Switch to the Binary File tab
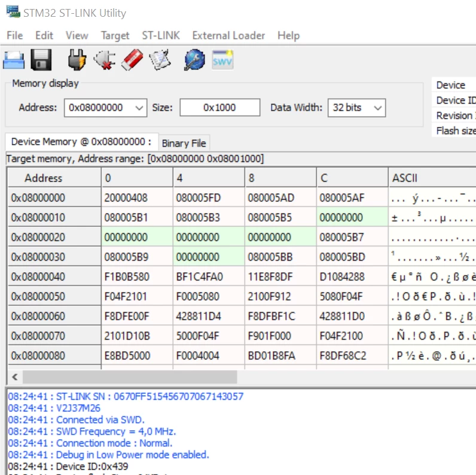476x475 pixels. (x=184, y=143)
